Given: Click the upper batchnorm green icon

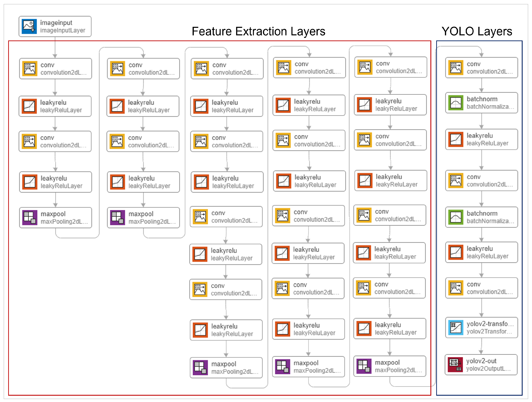Looking at the screenshot, I should 456,103.
